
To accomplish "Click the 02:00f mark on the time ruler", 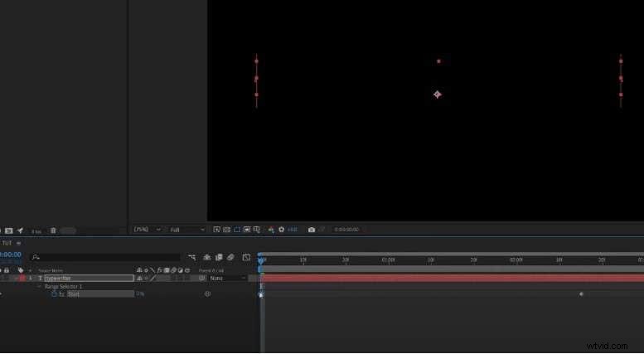I will 516,260.
